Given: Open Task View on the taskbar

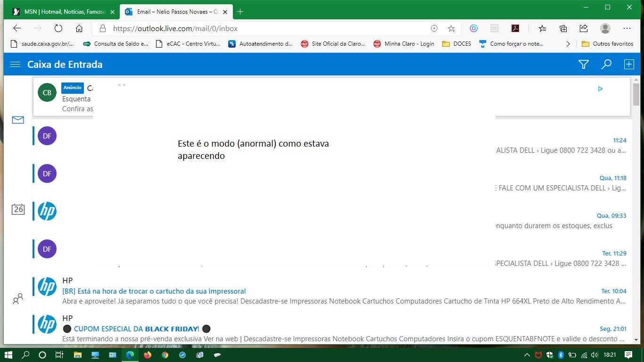Looking at the screenshot, I should click(59, 355).
